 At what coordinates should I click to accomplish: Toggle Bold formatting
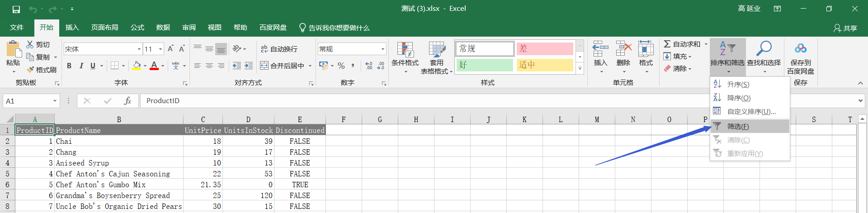pos(69,66)
